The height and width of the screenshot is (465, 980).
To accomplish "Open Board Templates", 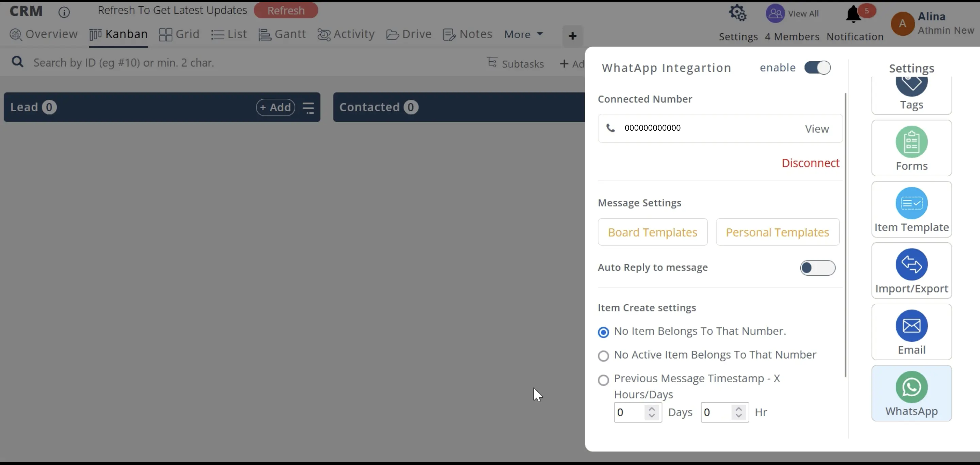I will (652, 232).
